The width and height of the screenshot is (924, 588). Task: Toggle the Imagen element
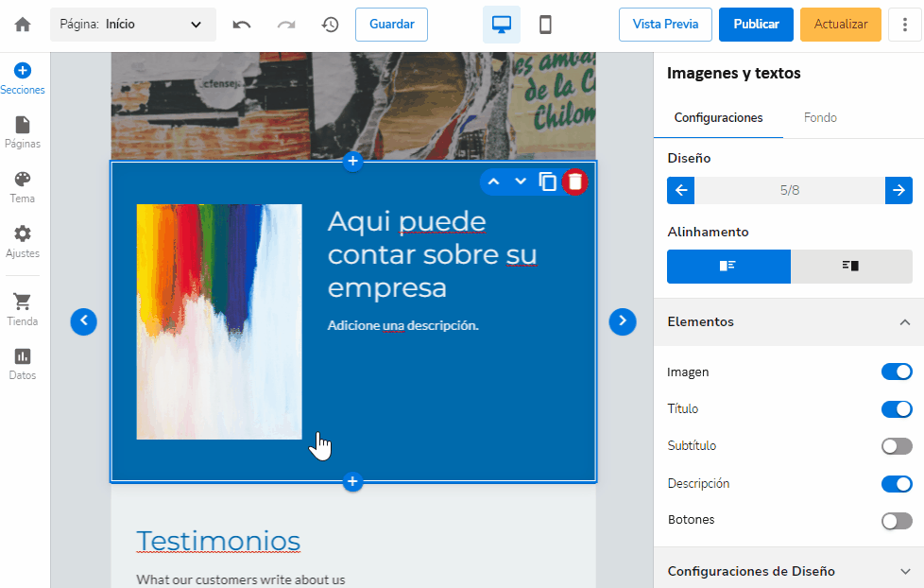click(897, 372)
